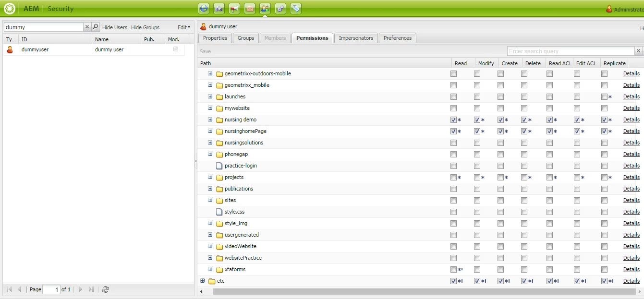The width and height of the screenshot is (644, 299).
Task: Switch to the Properties tab
Action: [215, 38]
